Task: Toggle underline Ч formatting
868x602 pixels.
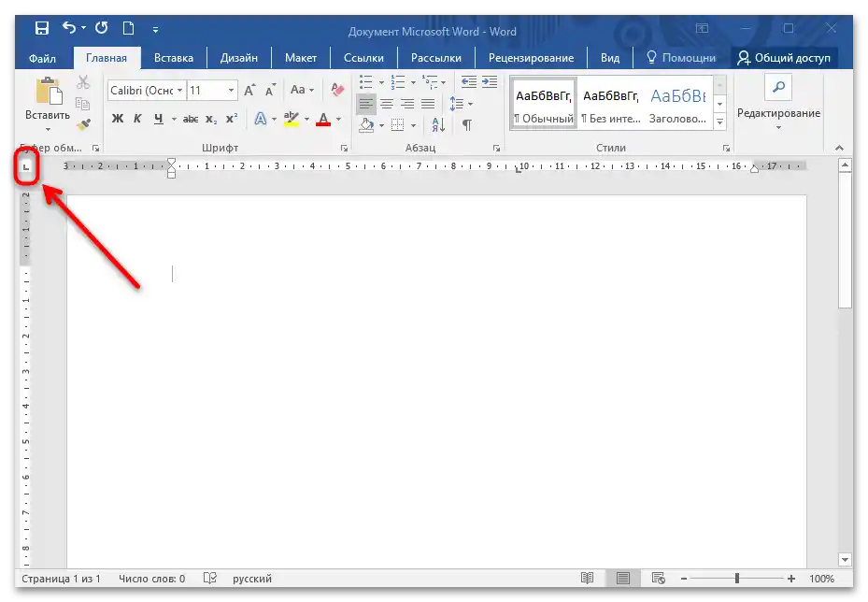Action: [x=159, y=119]
